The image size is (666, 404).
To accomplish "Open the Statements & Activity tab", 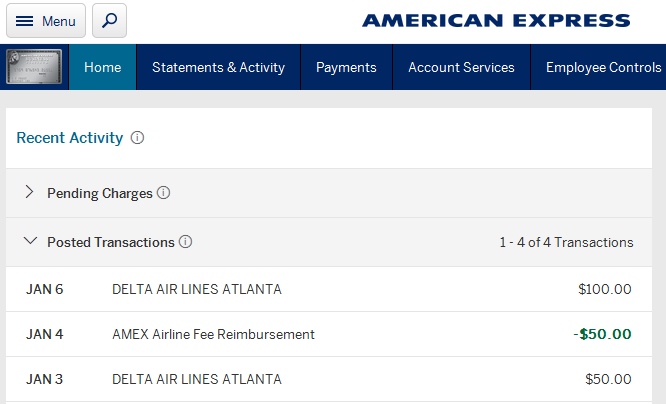I will coord(218,68).
